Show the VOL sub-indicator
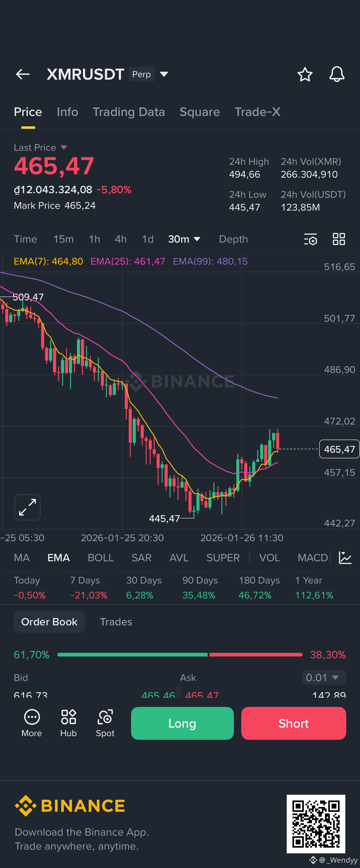Screen dimensions: 360x868 point(269,558)
